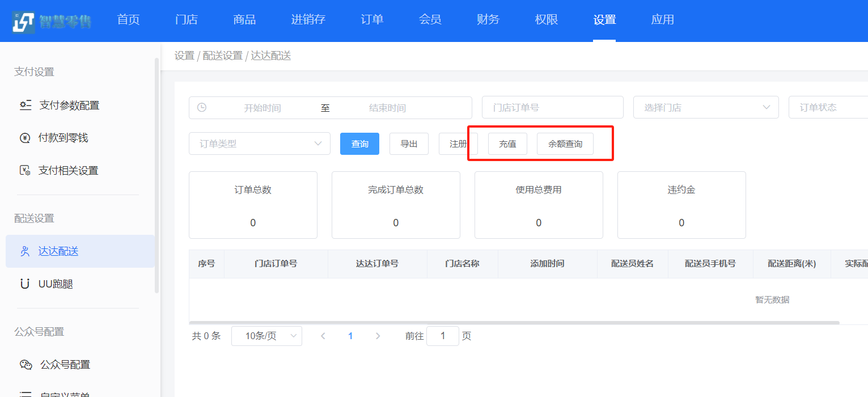The image size is (868, 397).
Task: Click the 余额查询 button
Action: tap(565, 143)
